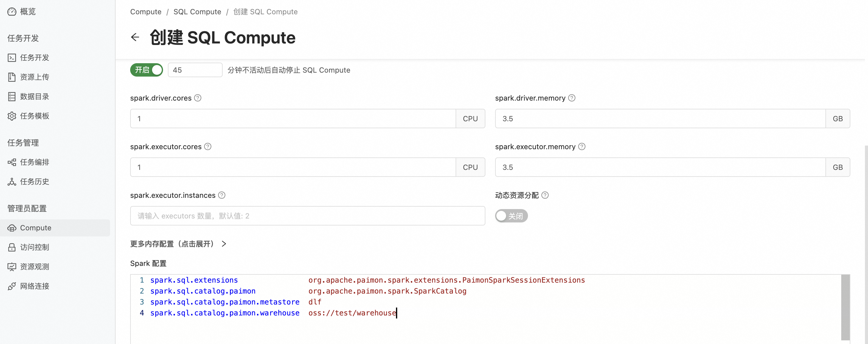Viewport: 868px width, 344px height.
Task: Go to Compute via breadcrumb
Action: [x=146, y=12]
